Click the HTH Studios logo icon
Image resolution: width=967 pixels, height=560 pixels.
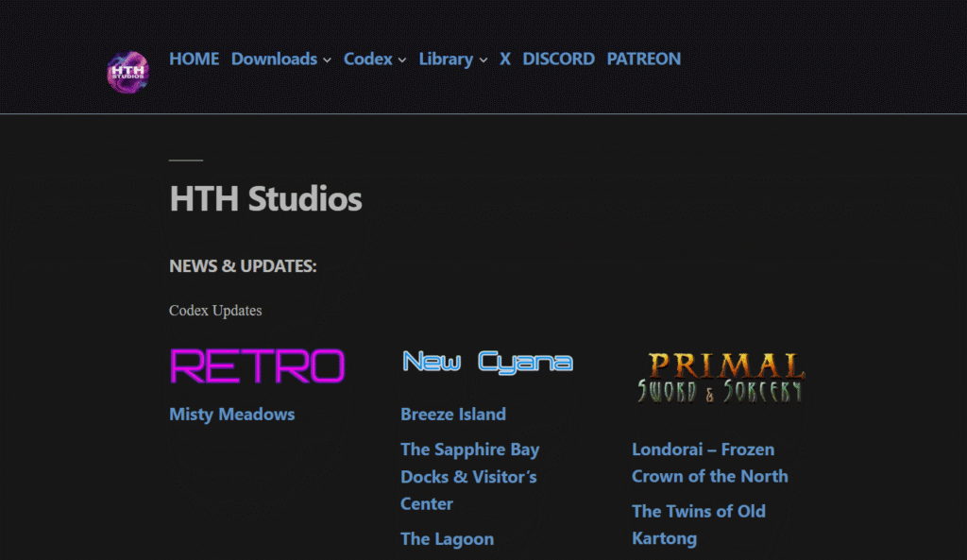[x=127, y=71]
